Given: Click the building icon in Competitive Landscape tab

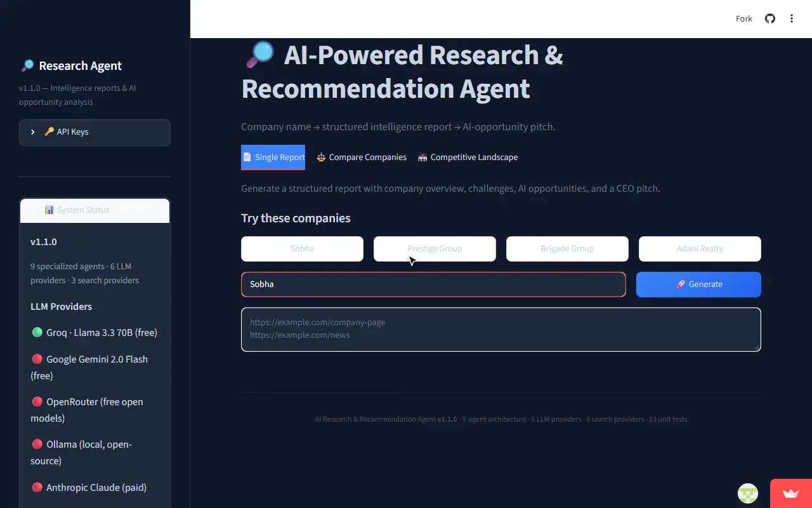Looking at the screenshot, I should coord(422,157).
